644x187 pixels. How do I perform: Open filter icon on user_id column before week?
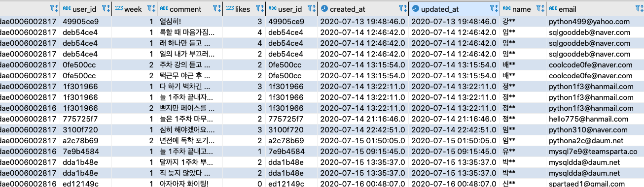pos(104,9)
